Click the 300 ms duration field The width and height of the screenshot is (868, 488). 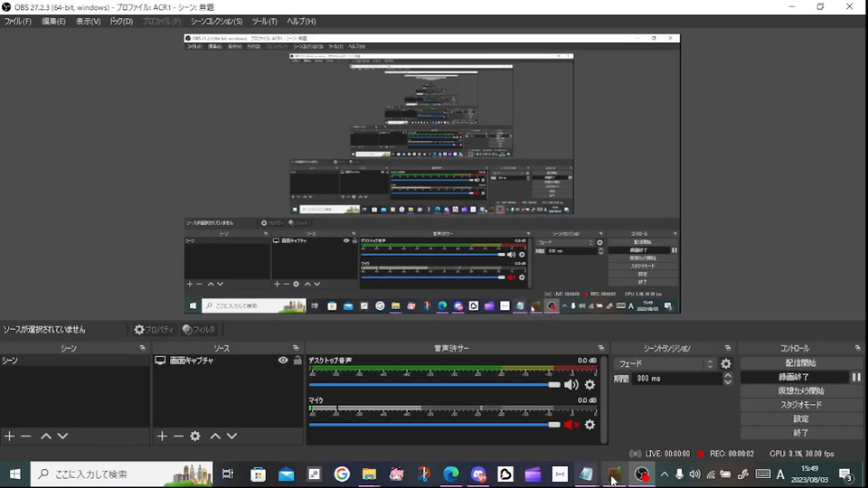click(677, 379)
